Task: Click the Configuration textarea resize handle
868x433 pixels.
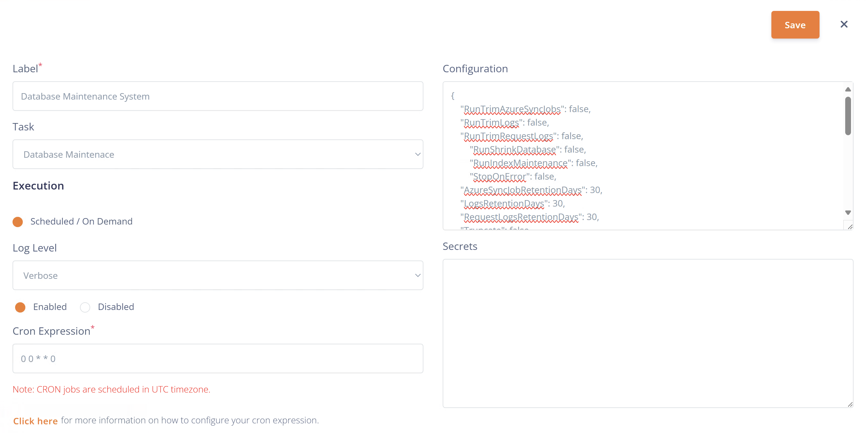Action: coord(850,226)
